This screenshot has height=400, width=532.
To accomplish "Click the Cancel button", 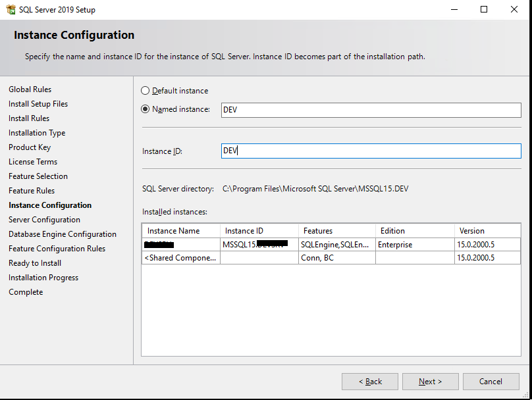I will point(491,381).
